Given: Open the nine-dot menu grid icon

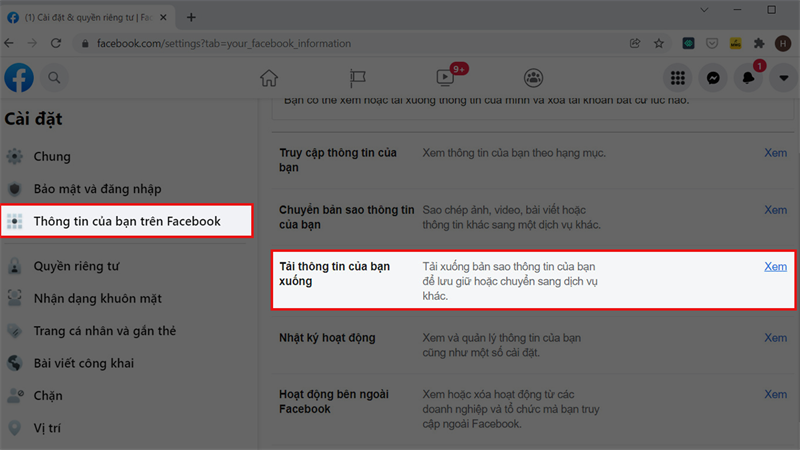Looking at the screenshot, I should click(x=678, y=78).
